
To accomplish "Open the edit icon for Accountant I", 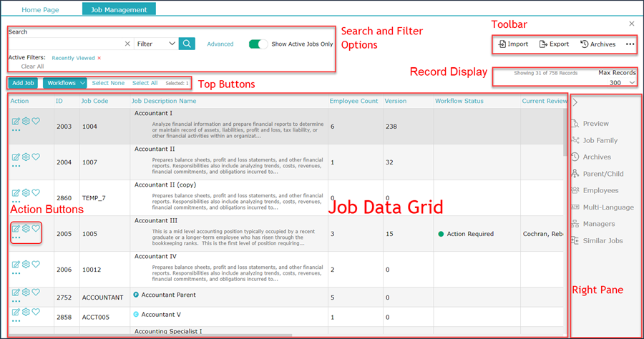I will pos(16,121).
